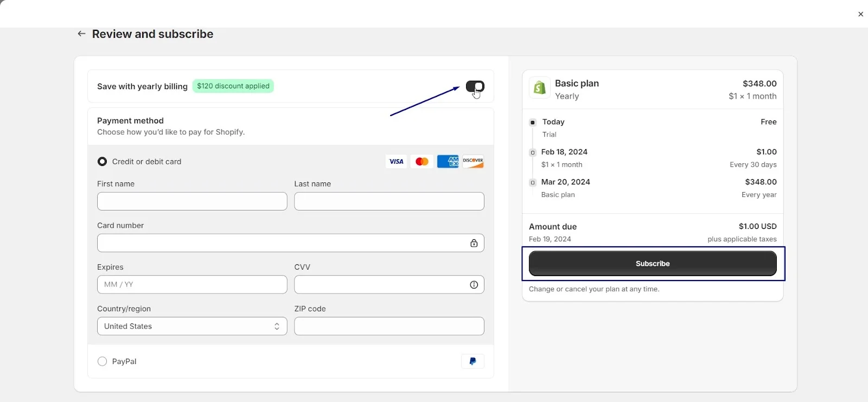The width and height of the screenshot is (868, 402).
Task: Click the $348.00 yearly price at top
Action: tap(759, 84)
